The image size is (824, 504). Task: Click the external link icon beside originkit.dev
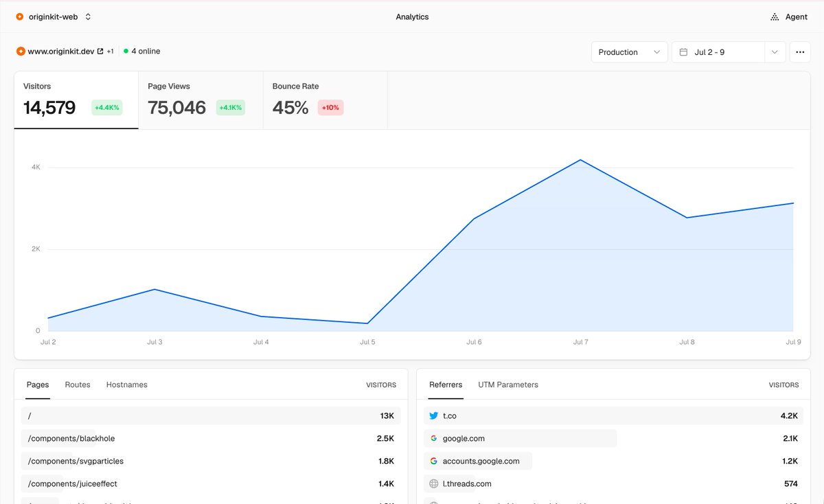(x=100, y=51)
